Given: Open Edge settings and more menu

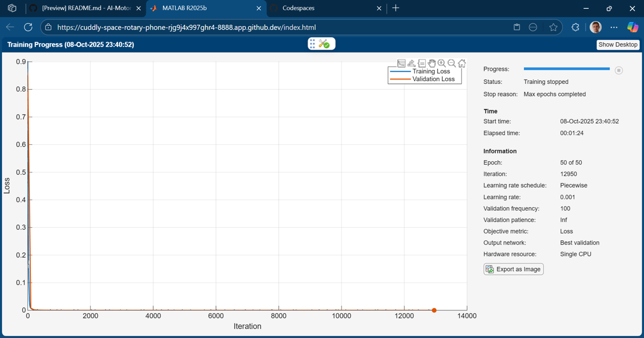Looking at the screenshot, I should (x=614, y=27).
